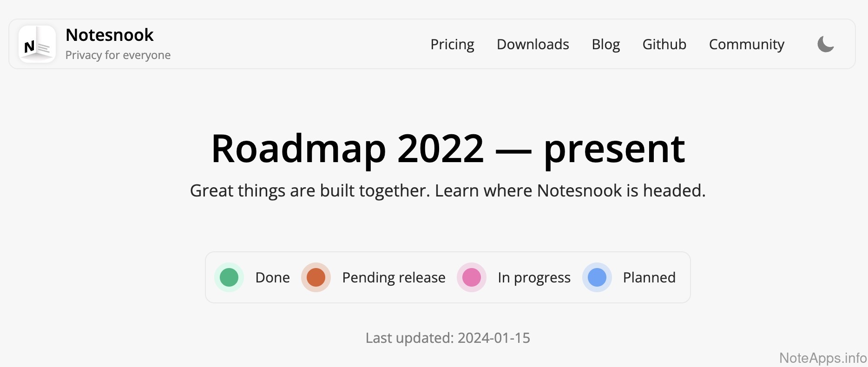This screenshot has width=868, height=367.
Task: Open the Community page
Action: click(x=746, y=44)
